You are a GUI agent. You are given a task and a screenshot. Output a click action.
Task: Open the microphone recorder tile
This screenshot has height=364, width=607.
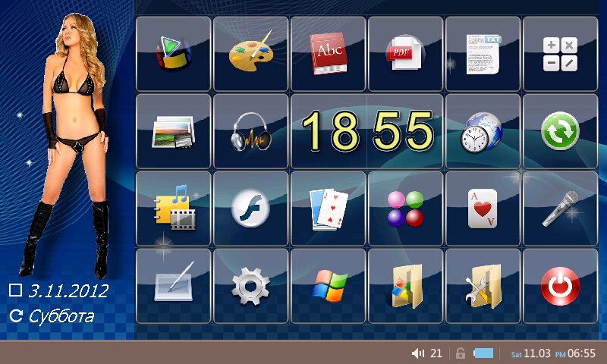click(560, 209)
